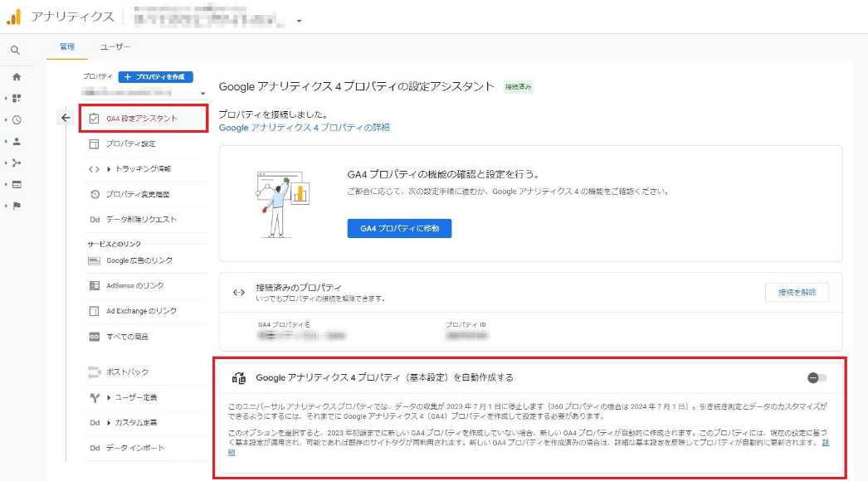Screen dimensions: 868x481
Task: Open the account selector dropdown arrow
Action: [299, 21]
